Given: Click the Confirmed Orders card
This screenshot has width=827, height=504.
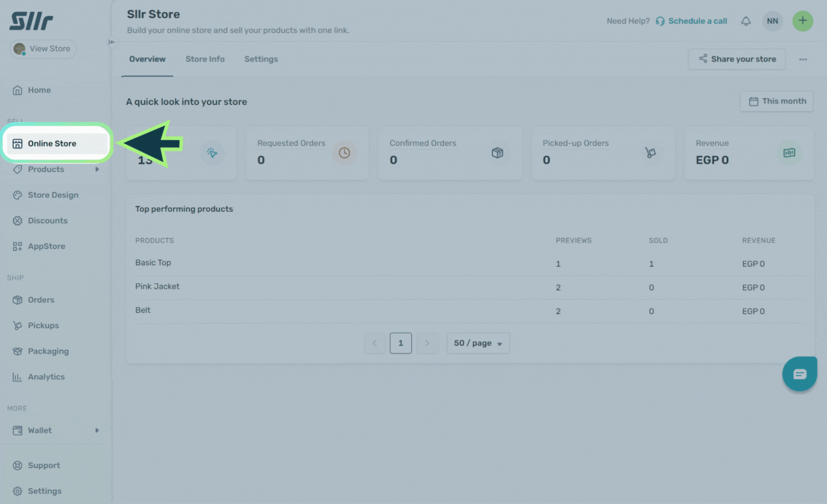Looking at the screenshot, I should coord(450,153).
